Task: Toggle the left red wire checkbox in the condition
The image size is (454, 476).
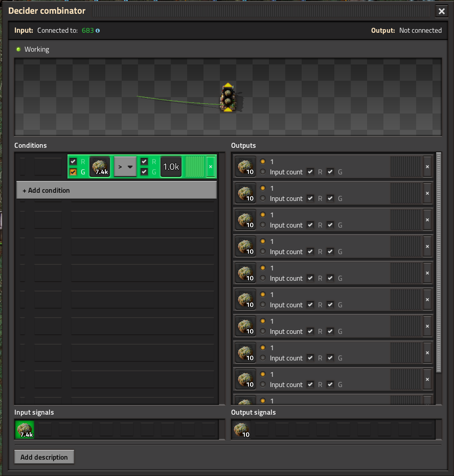Action: click(73, 162)
